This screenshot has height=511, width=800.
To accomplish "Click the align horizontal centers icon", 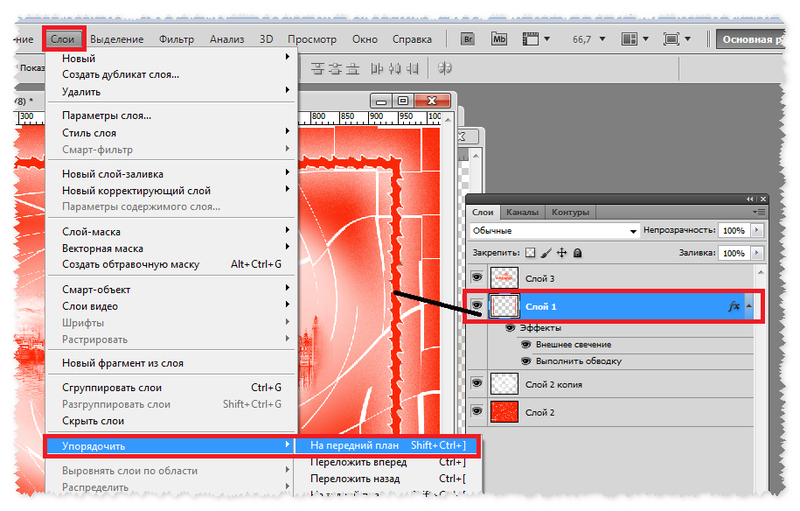I will [x=394, y=68].
